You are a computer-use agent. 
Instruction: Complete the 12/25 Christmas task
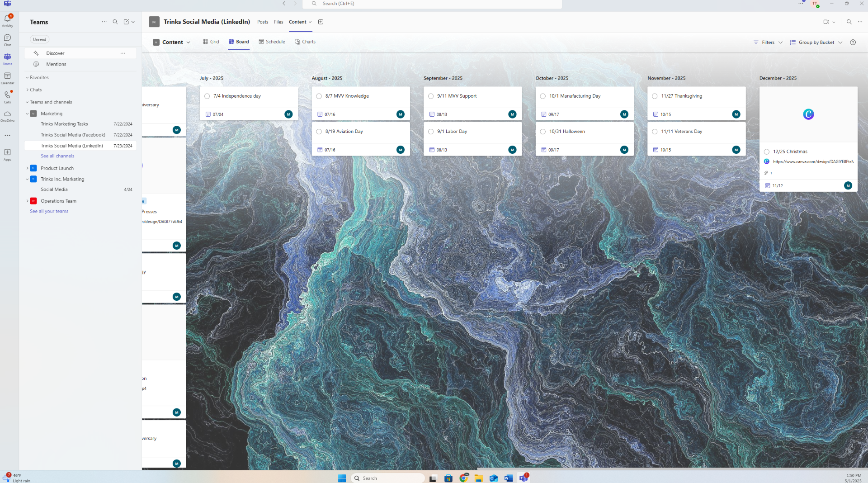pos(767,152)
